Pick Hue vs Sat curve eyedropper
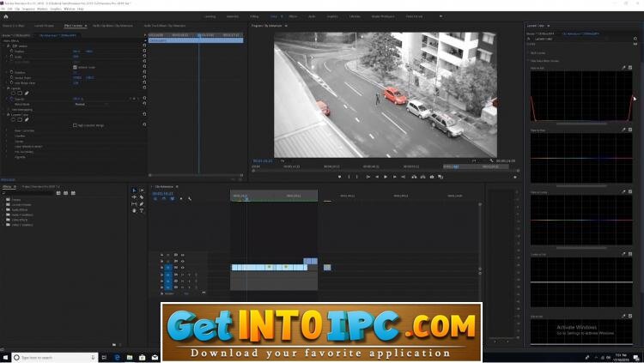This screenshot has width=644, height=363. [x=623, y=68]
